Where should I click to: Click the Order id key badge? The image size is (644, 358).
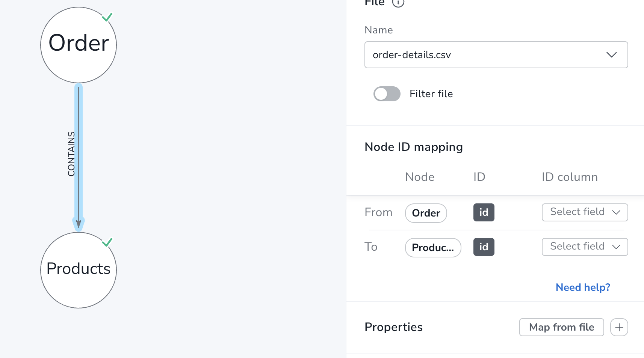point(484,212)
